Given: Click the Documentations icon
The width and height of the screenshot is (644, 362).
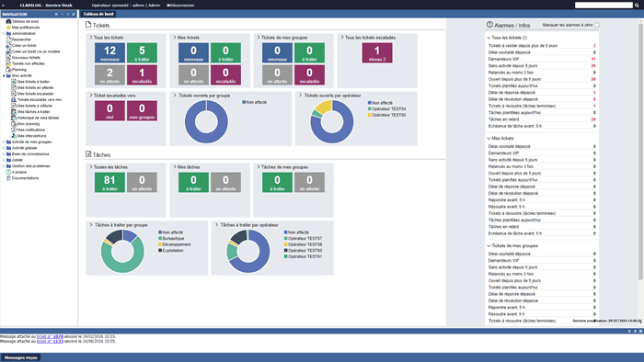Looking at the screenshot, I should pyautogui.click(x=8, y=178).
